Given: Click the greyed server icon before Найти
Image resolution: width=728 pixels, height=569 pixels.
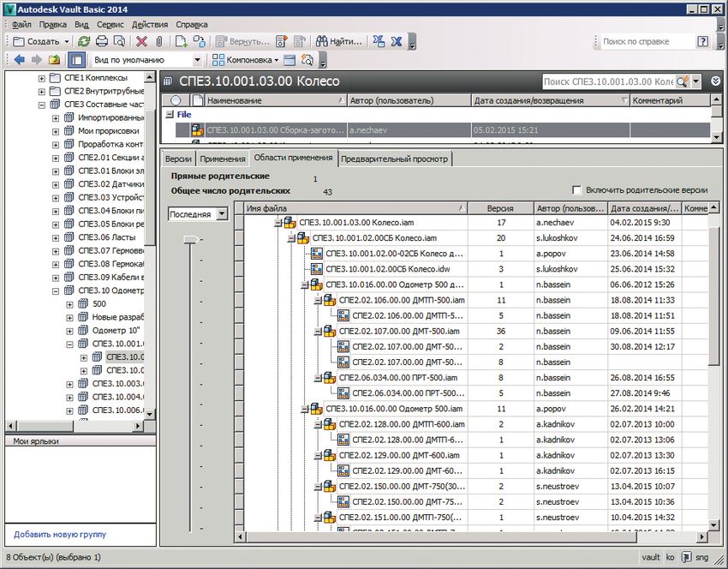Looking at the screenshot, I should 300,41.
